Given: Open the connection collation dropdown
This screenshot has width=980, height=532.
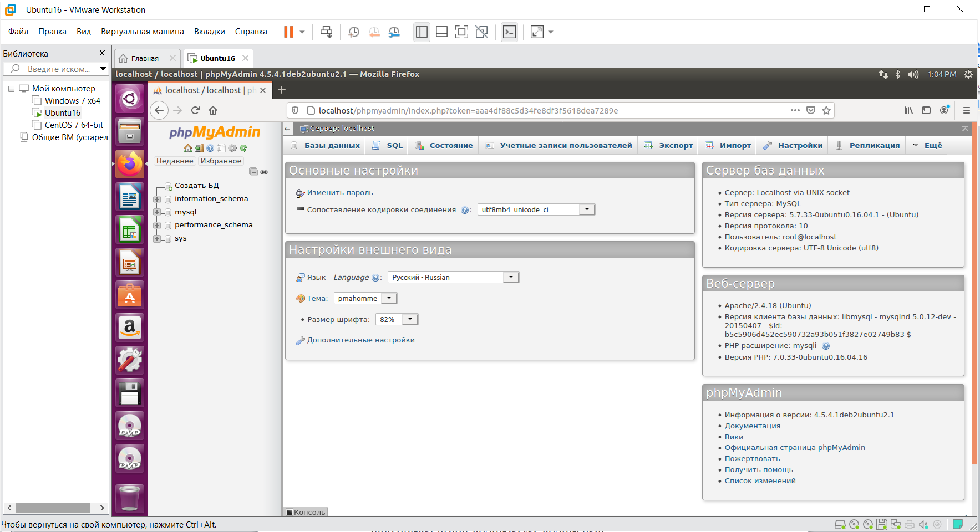Looking at the screenshot, I should [536, 209].
